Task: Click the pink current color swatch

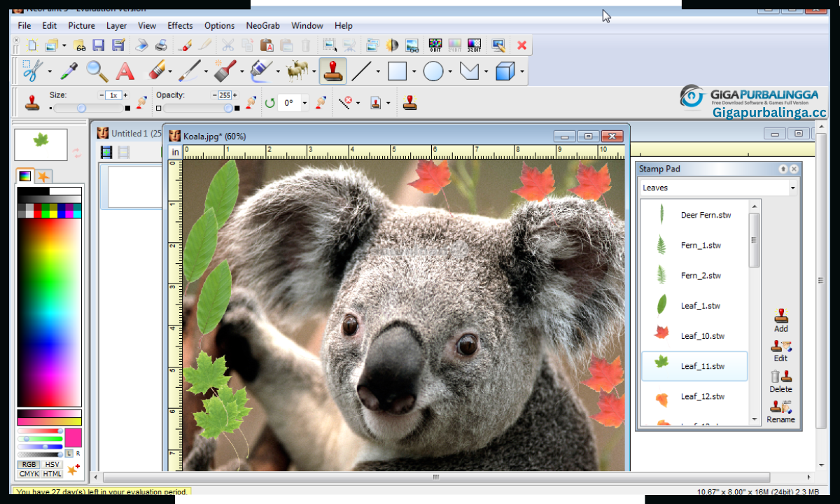Action: coord(73,438)
